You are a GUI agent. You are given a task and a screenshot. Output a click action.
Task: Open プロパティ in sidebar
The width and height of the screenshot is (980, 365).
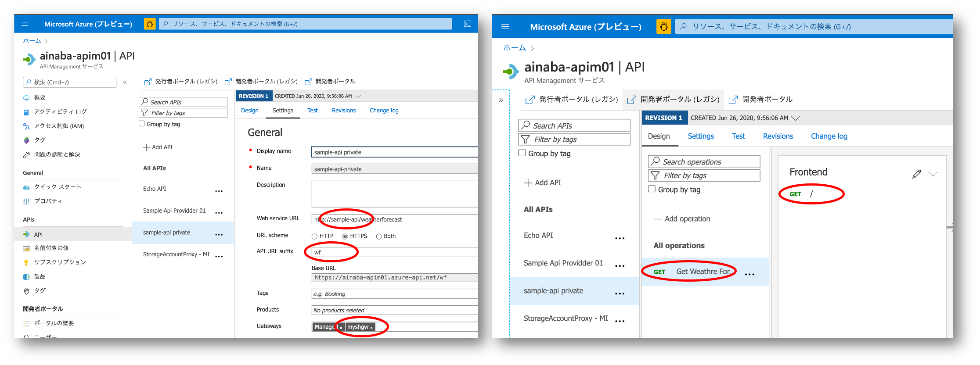[48, 201]
